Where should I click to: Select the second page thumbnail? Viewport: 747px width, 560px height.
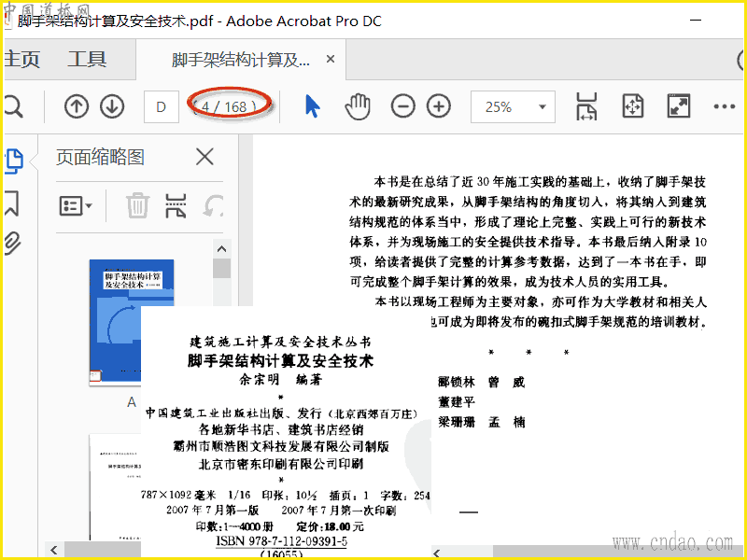[x=115, y=486]
